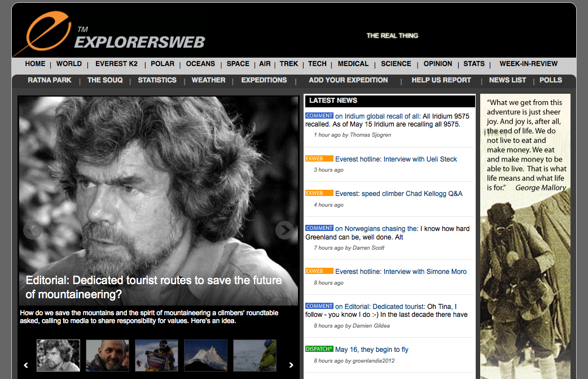588x379 pixels.
Task: Select the mountain peak thumbnail
Action: pos(205,355)
